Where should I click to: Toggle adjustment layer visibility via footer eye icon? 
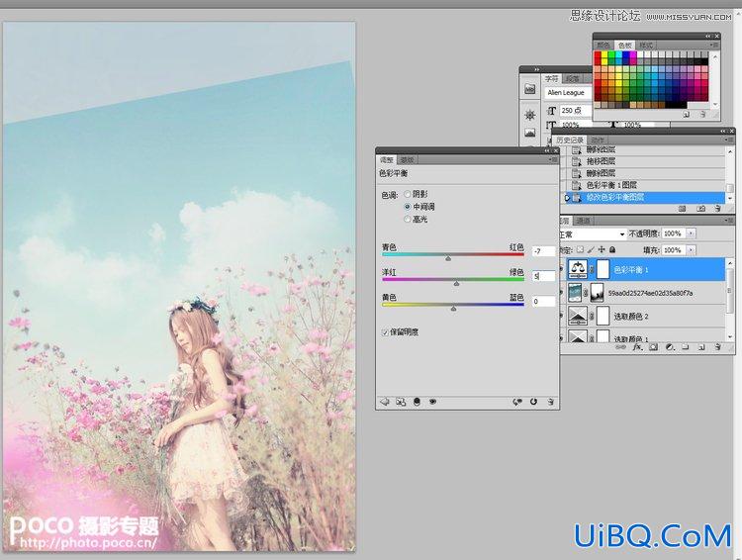[x=432, y=402]
